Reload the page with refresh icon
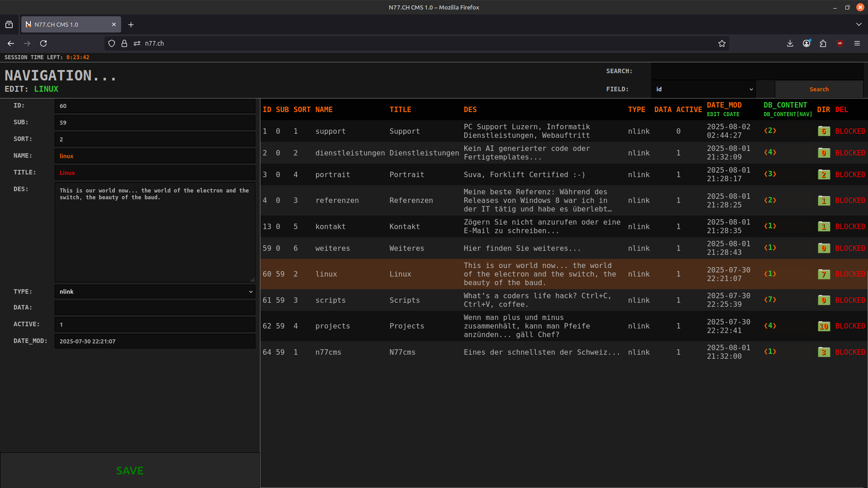The width and height of the screenshot is (868, 488). [43, 43]
